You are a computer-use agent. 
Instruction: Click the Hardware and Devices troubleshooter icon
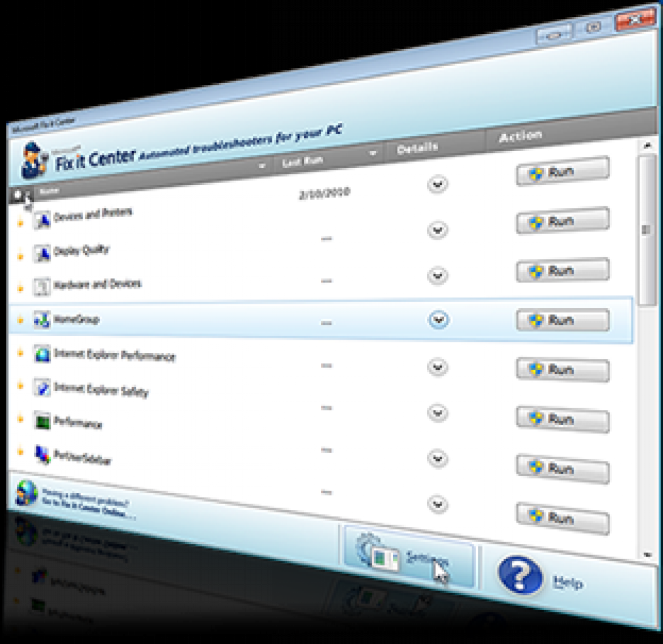point(42,287)
